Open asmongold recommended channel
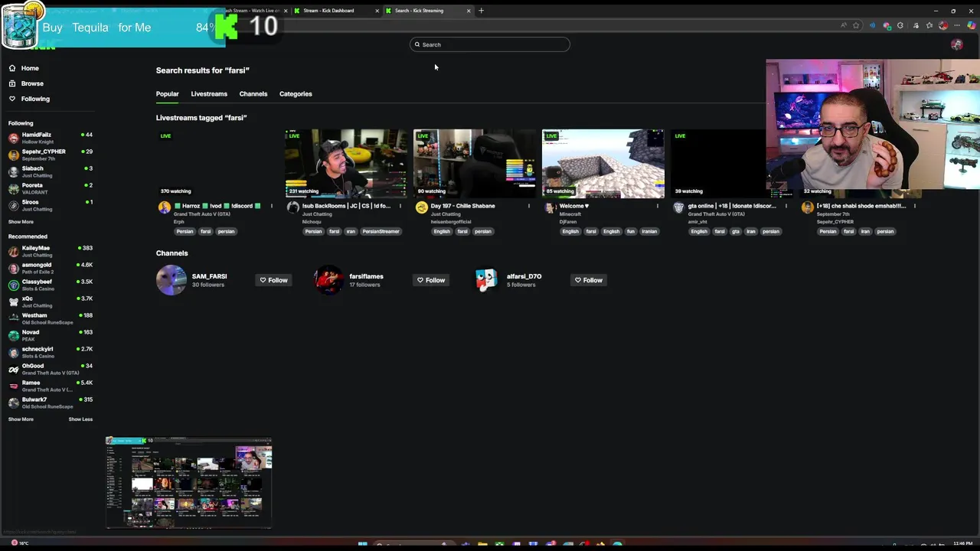Screen dimensions: 980x551 [x=50, y=268]
